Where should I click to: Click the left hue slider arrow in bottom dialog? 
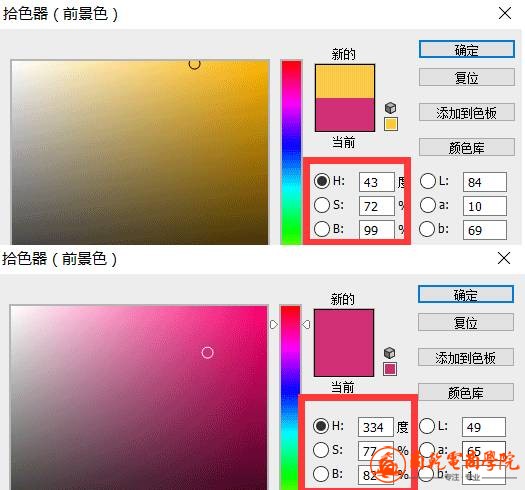click(274, 324)
